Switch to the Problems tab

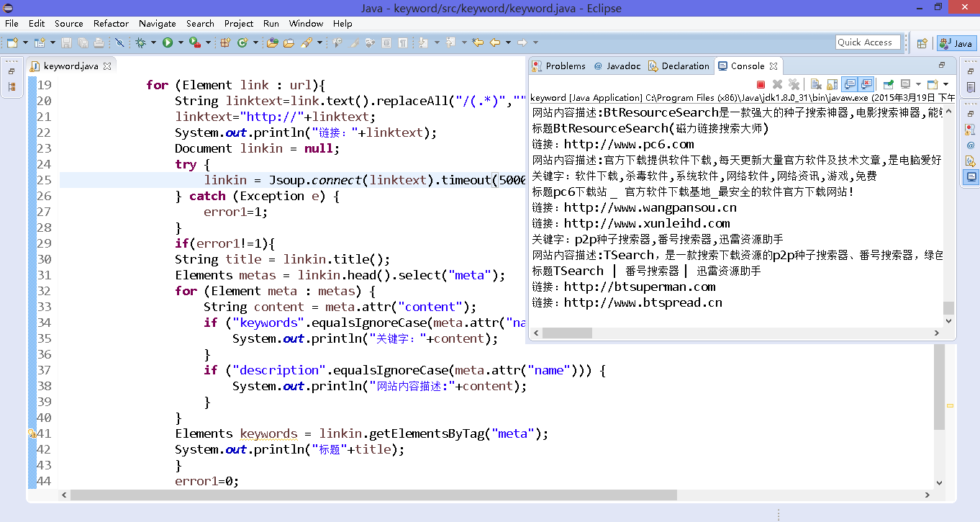pyautogui.click(x=559, y=66)
